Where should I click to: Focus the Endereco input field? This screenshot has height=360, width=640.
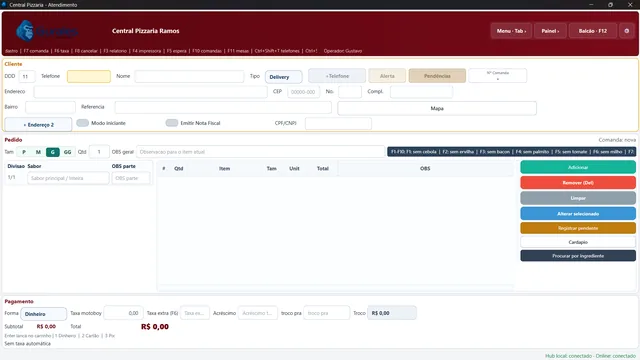coord(151,91)
